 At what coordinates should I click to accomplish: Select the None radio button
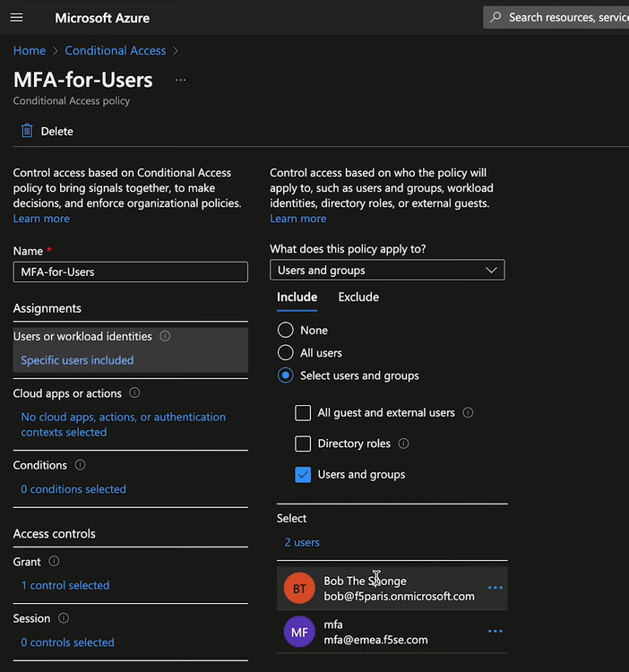tap(286, 331)
